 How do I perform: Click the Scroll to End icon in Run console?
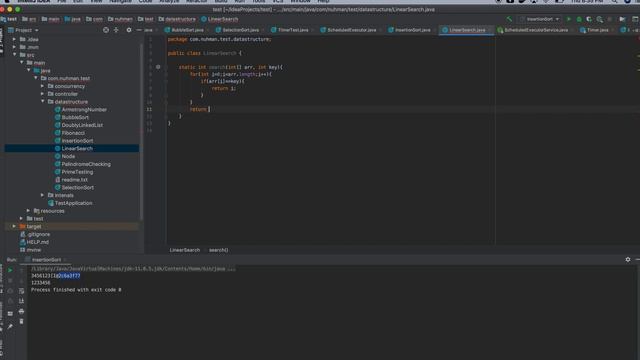tap(21, 301)
